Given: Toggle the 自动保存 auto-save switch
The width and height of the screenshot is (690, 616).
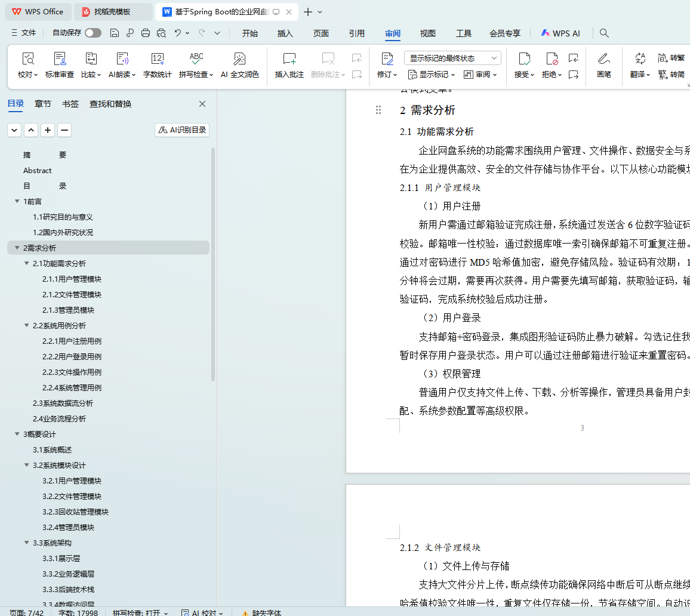Looking at the screenshot, I should point(93,33).
